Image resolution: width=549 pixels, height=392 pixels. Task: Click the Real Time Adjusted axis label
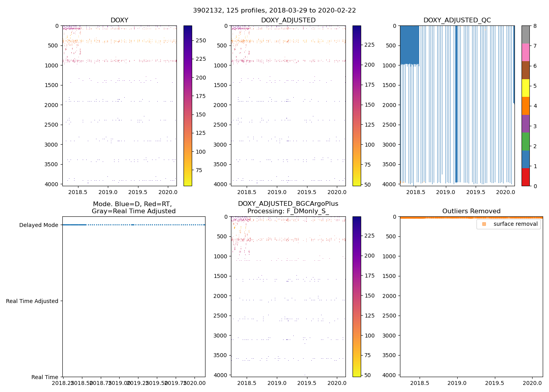[x=32, y=301]
